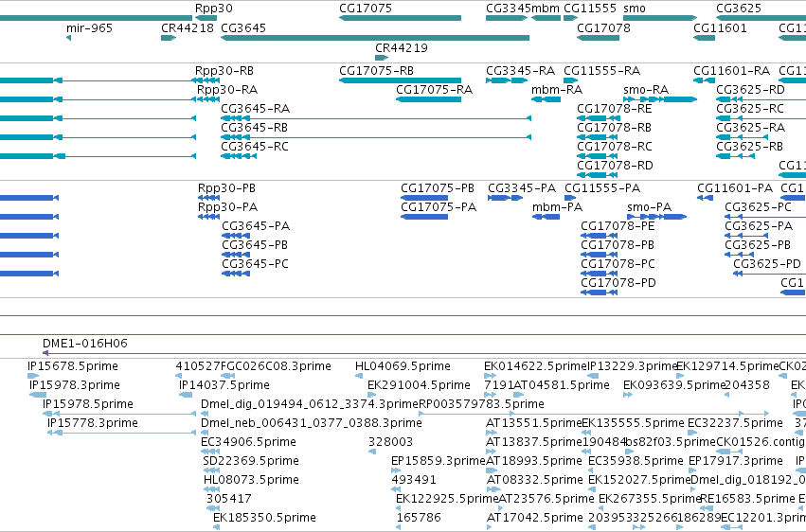Viewport: 806px width, 532px height.
Task: Select the AT18993.5prime EST
Action: tap(492, 470)
